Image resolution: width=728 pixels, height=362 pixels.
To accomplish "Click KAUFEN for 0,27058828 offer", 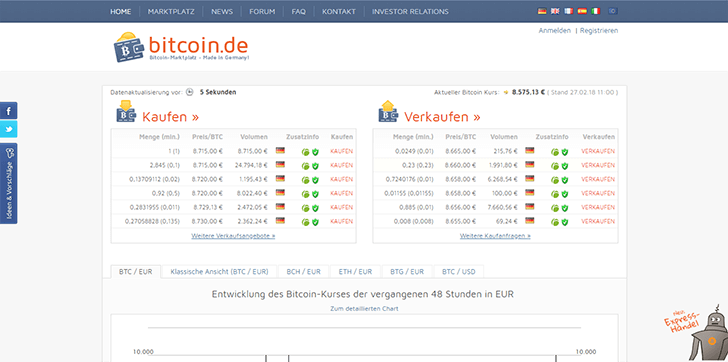I will (341, 221).
